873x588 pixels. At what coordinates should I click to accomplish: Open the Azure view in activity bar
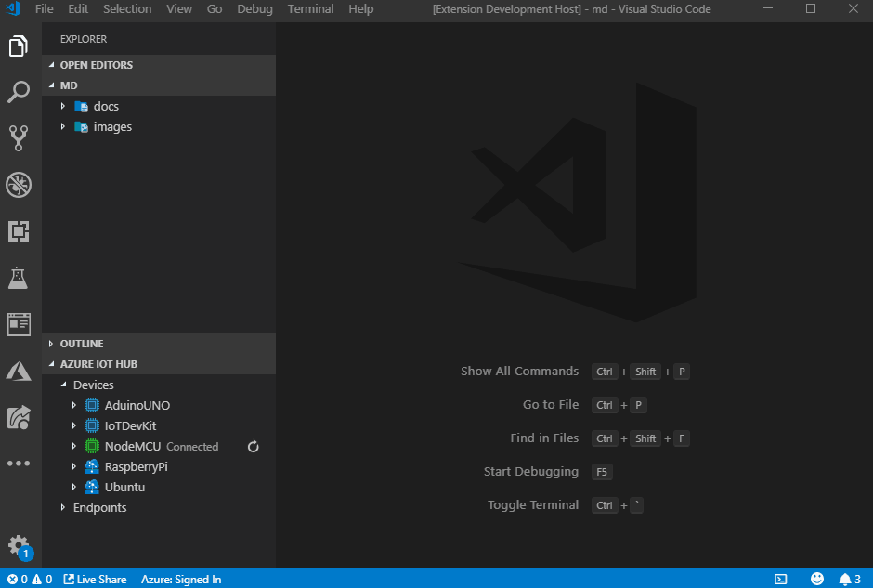(19, 371)
